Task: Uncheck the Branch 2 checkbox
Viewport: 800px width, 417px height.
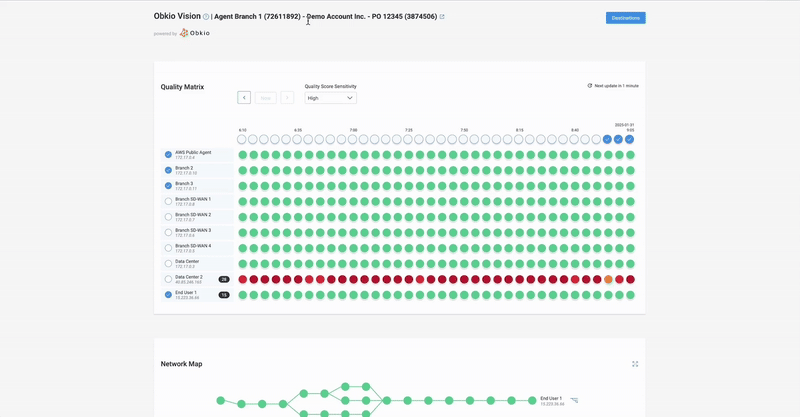Action: tap(168, 170)
